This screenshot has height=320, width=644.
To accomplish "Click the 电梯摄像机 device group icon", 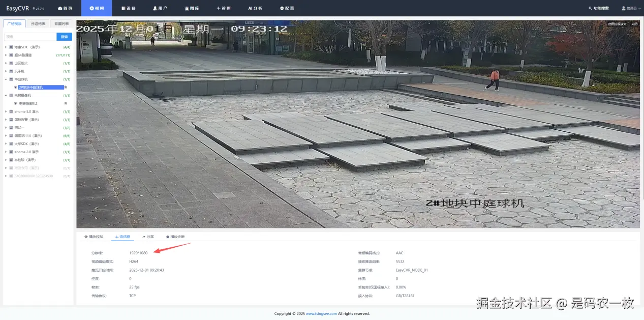I will point(11,95).
